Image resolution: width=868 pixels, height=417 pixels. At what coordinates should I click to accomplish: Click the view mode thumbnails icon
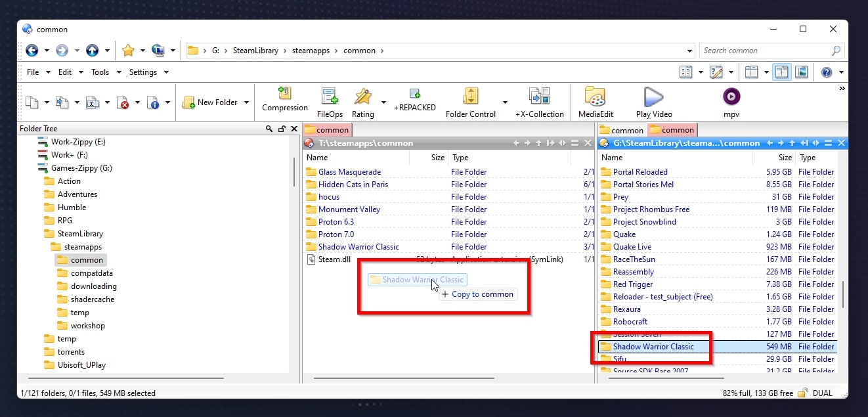point(685,72)
